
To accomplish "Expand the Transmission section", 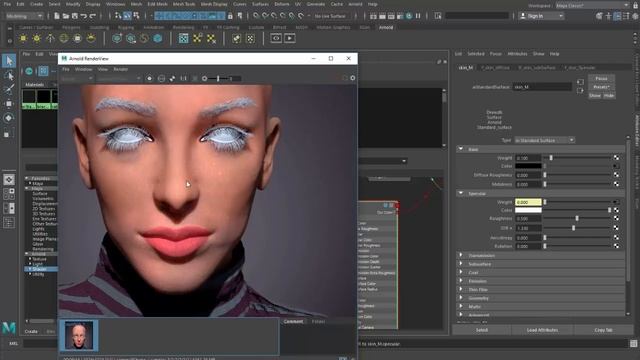I will (x=461, y=256).
